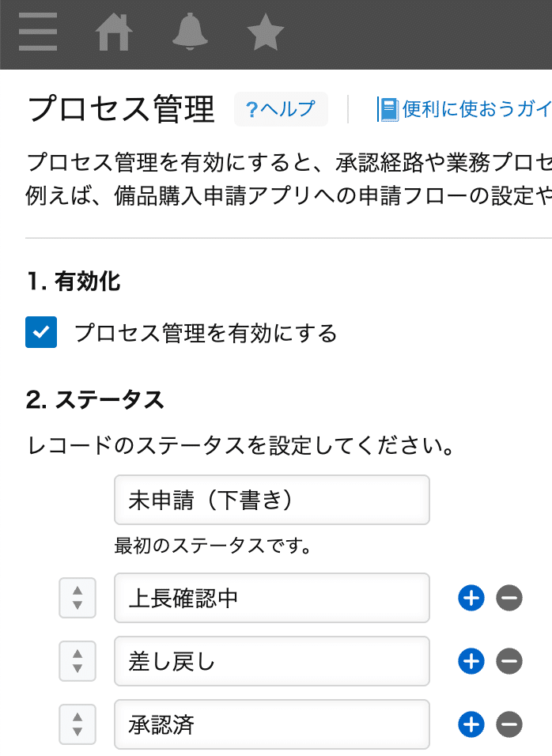Viewport: 552px width, 756px height.
Task: Remove the 上長確認中 status row
Action: coord(509,598)
